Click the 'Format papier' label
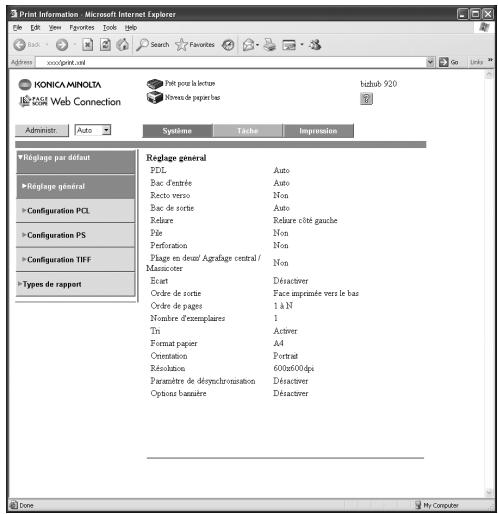 174,343
